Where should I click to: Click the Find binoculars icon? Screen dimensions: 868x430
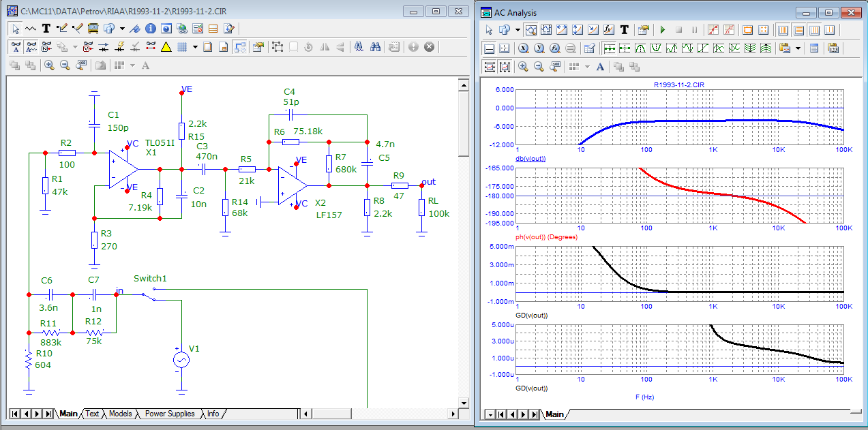(375, 47)
